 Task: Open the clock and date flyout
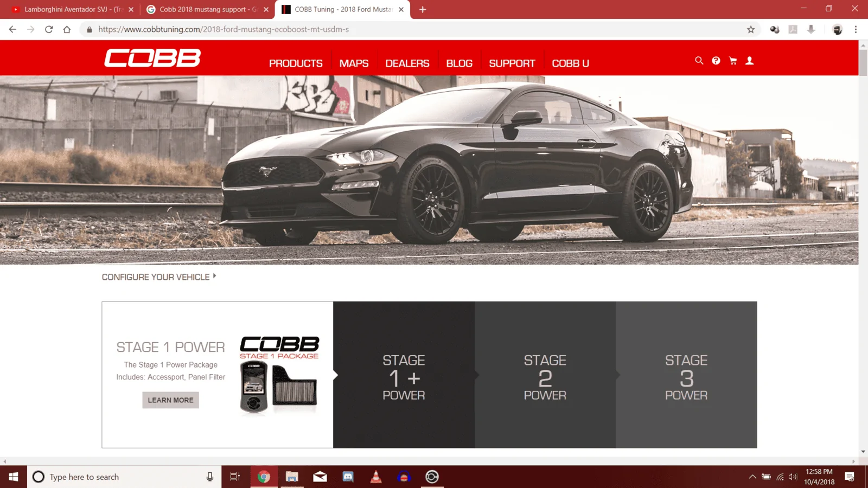[819, 477]
